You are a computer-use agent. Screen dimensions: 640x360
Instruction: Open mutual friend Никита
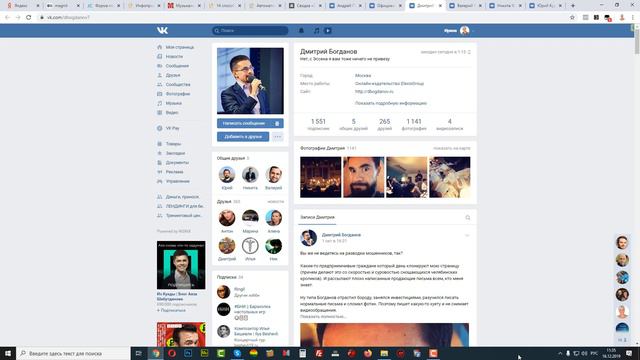click(x=250, y=175)
